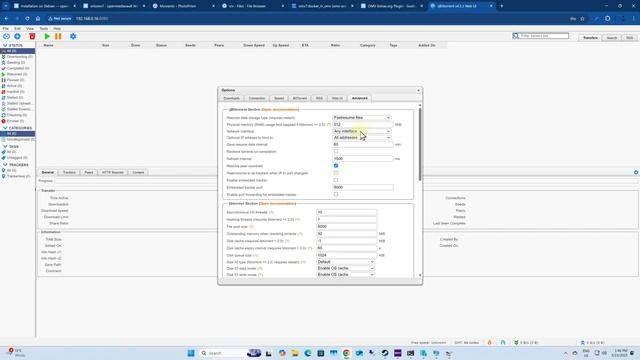This screenshot has height=360, width=640.
Task: Toggle port forwarding for embedded tracker checkbox
Action: (x=336, y=195)
